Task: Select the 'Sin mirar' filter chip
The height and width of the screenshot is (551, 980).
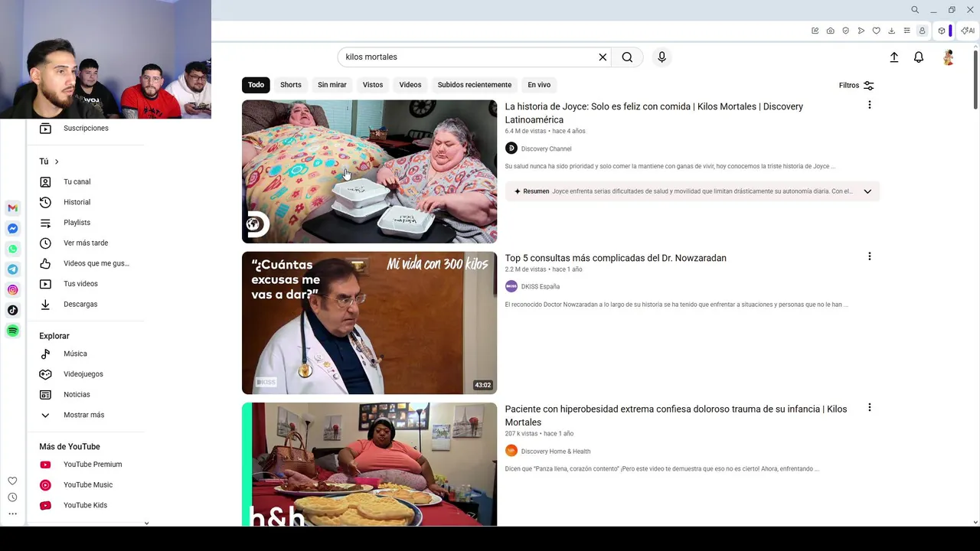Action: pos(332,85)
